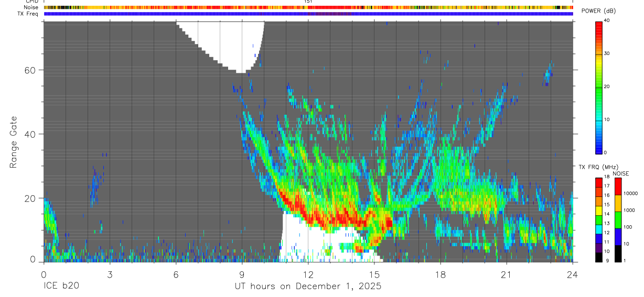The image size is (644, 297).
Task: Click the TX frequency color bar
Action: 599,219
